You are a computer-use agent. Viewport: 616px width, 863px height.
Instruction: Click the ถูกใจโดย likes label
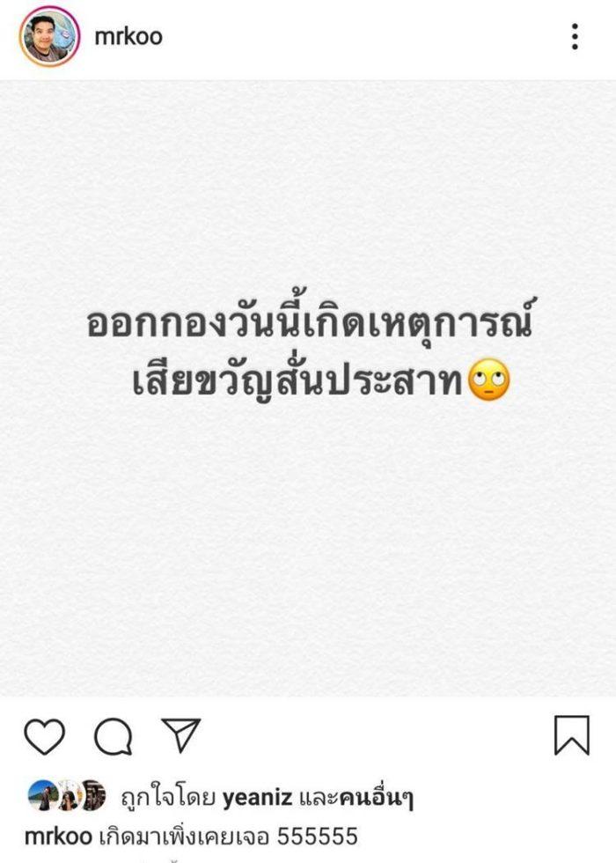click(168, 797)
